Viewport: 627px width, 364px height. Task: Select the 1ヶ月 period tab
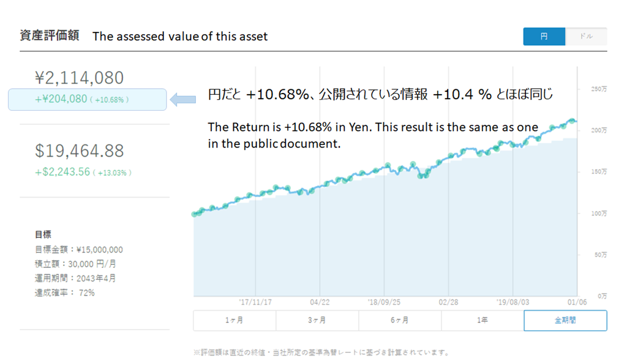coord(235,321)
